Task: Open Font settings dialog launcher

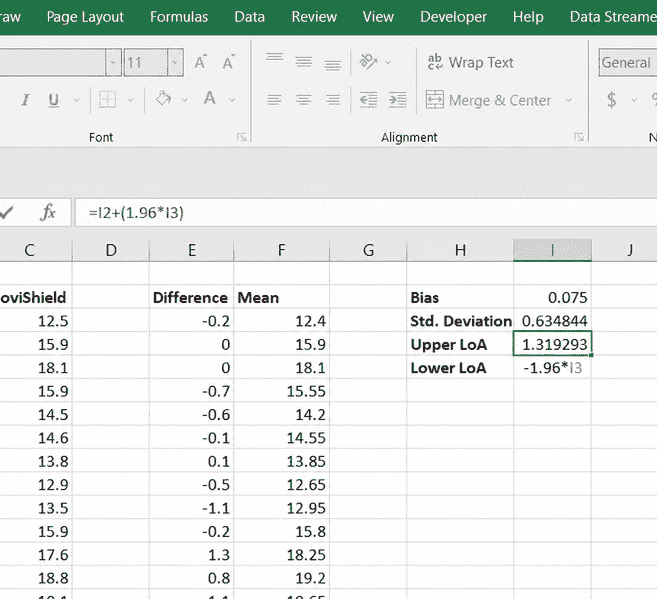Action: 241,137
